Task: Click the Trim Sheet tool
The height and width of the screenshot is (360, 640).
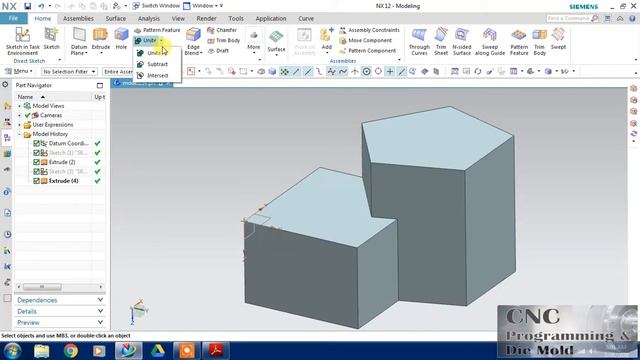Action: point(441,41)
